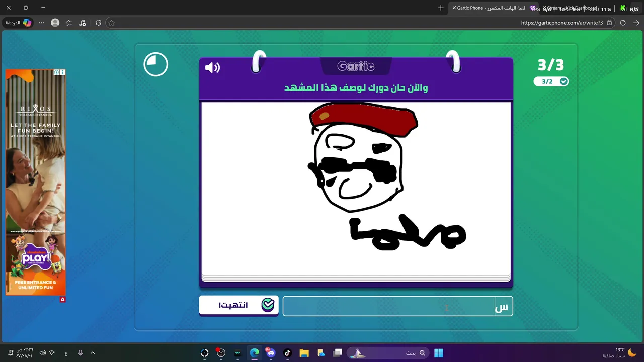This screenshot has height=362, width=644.
Task: Go forward with the browser arrow button
Action: point(636,23)
